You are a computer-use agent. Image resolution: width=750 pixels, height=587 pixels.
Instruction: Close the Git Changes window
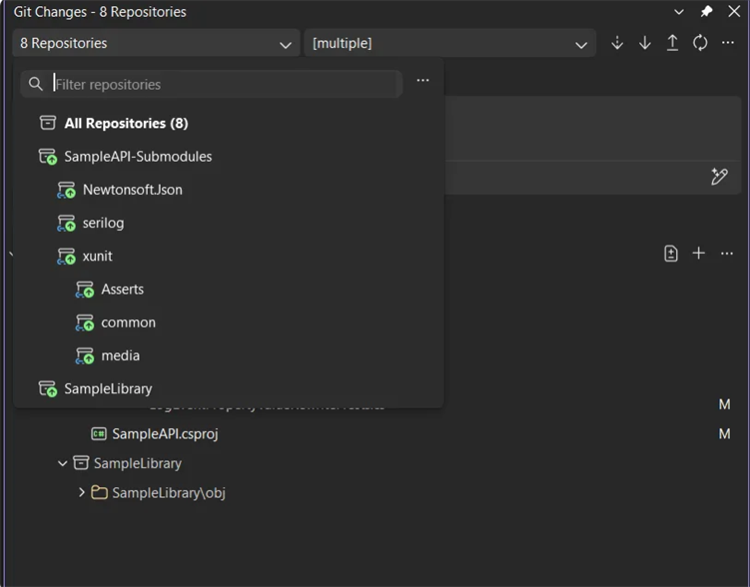click(734, 11)
